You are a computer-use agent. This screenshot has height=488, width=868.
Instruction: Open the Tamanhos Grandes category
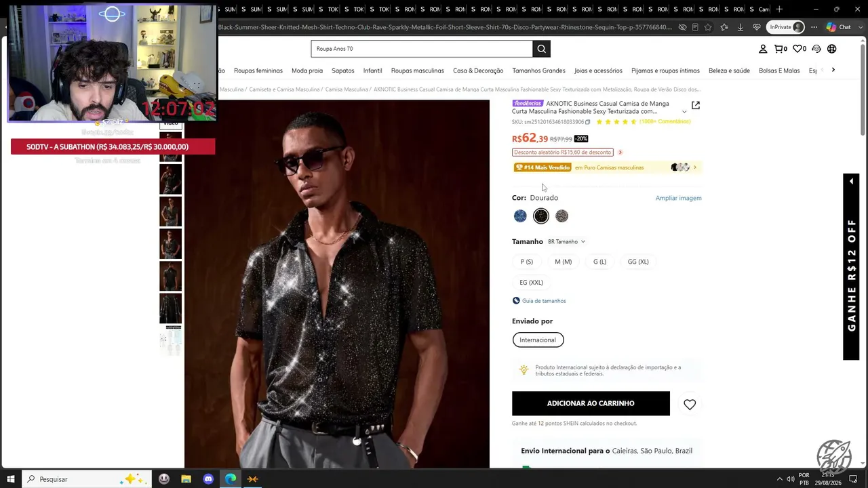(x=538, y=70)
